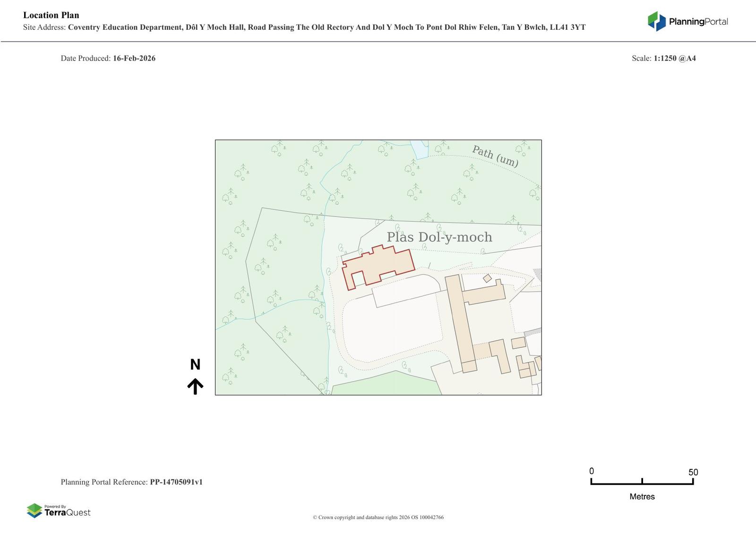Viewport: 756px width, 535px height.
Task: Click the reference number PP-14705091v1
Action: tap(176, 482)
